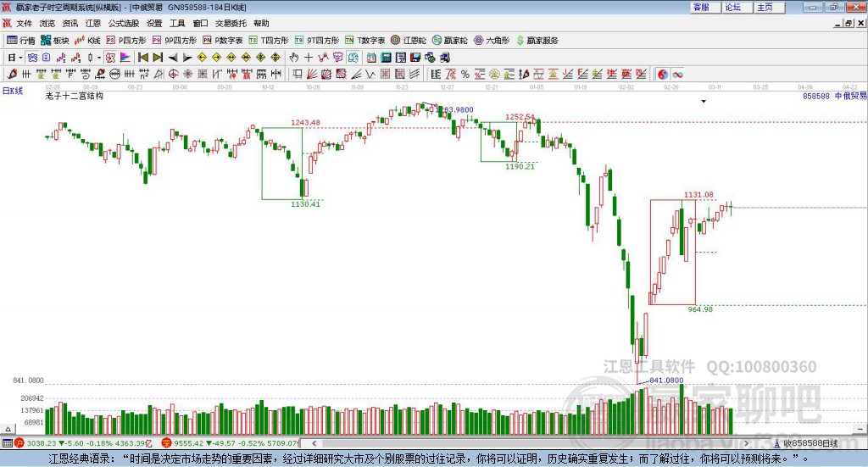Screen dimensions: 868x467
Task: Expand the small black chart dropdown triangle
Action: click(704, 101)
